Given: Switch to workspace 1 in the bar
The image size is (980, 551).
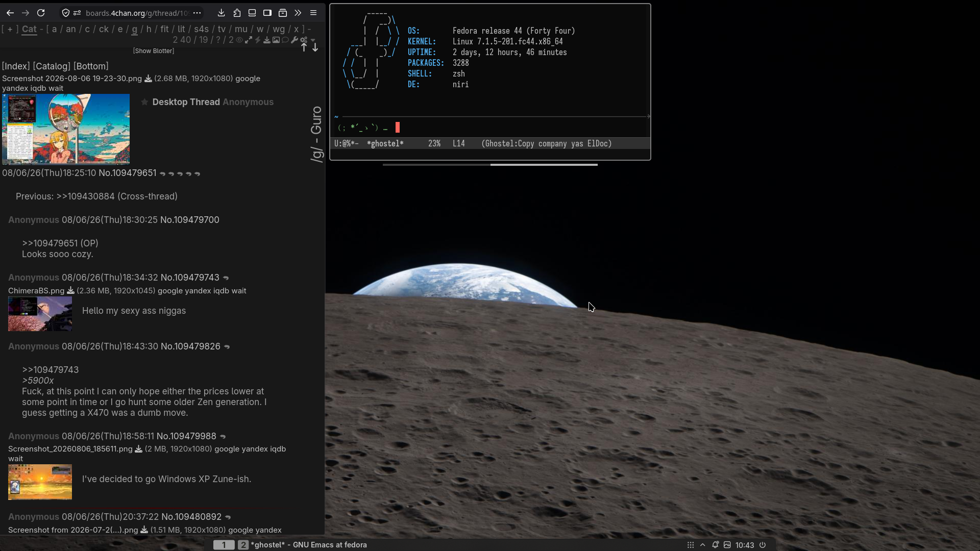Looking at the screenshot, I should click(224, 545).
